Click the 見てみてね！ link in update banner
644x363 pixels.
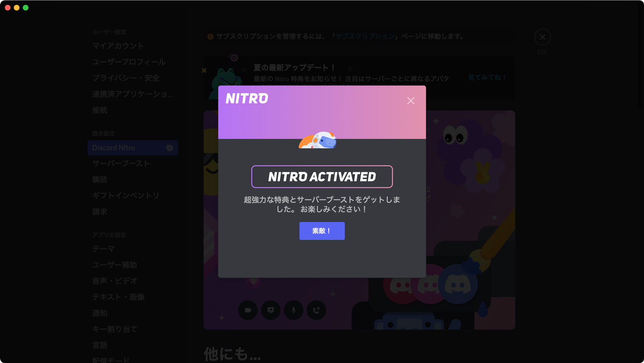[487, 77]
